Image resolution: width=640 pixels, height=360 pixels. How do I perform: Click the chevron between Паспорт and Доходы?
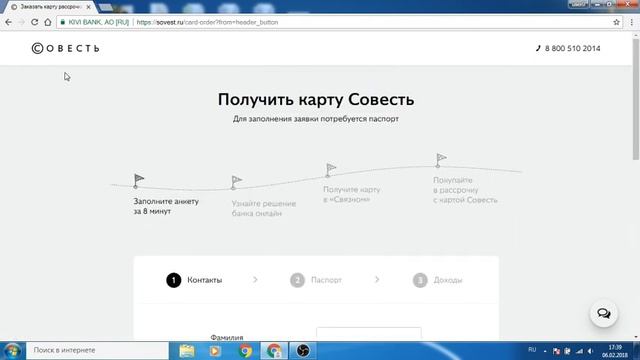pyautogui.click(x=377, y=280)
